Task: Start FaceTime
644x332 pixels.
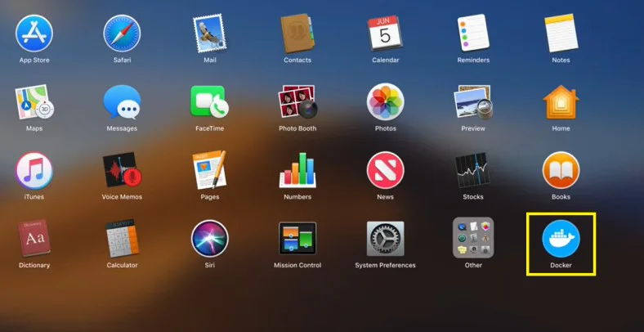Action: (x=209, y=102)
